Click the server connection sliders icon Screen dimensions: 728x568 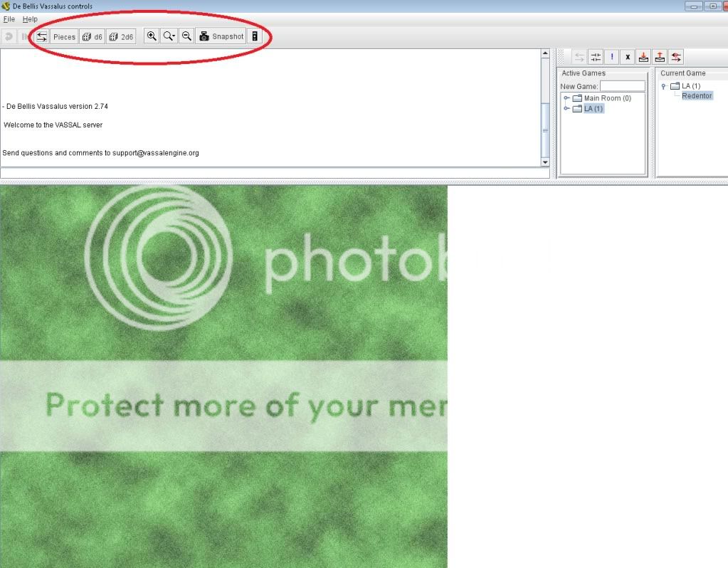(596, 57)
